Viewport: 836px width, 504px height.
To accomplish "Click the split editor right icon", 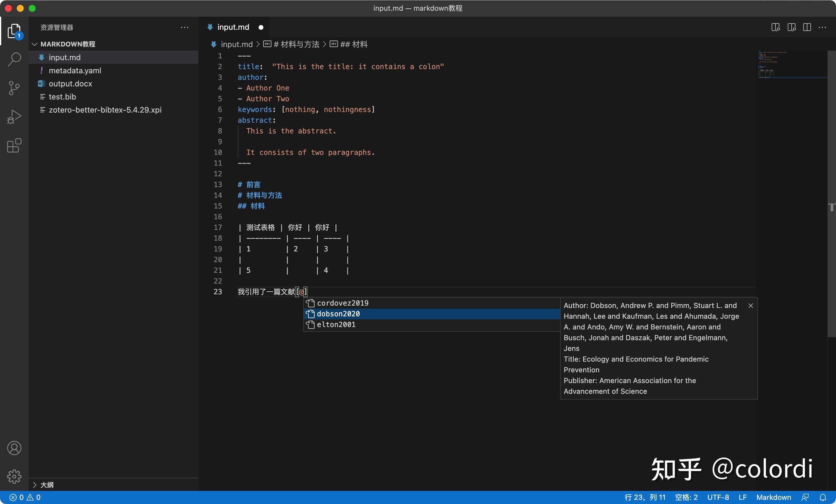I will point(807,27).
